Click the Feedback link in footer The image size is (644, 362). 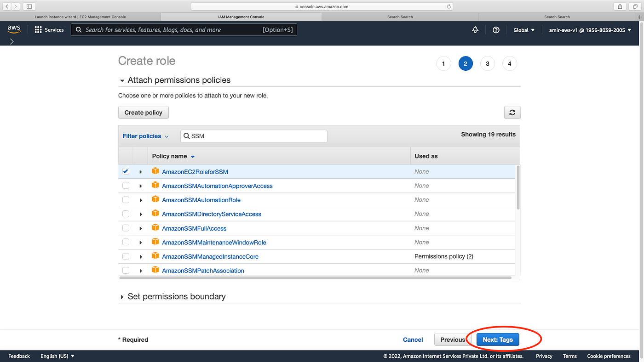coord(19,356)
